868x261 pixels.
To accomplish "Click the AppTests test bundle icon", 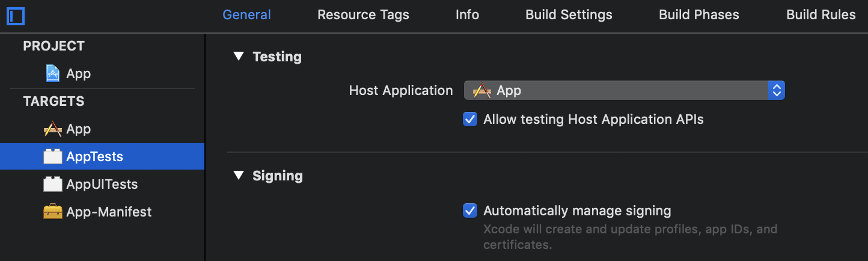I will click(53, 156).
